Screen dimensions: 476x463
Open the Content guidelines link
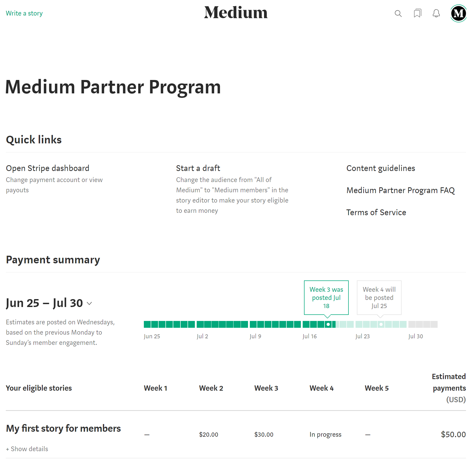381,168
